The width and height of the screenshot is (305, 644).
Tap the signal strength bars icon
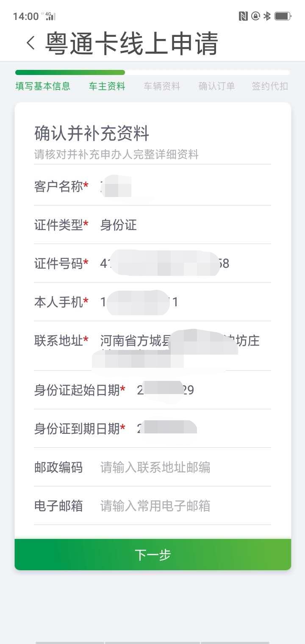click(x=50, y=18)
